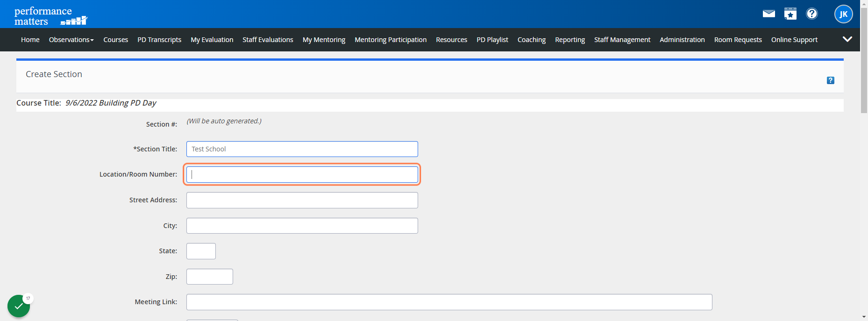Click the Street Address input field
Screen dimensions: 868x321
(x=302, y=200)
